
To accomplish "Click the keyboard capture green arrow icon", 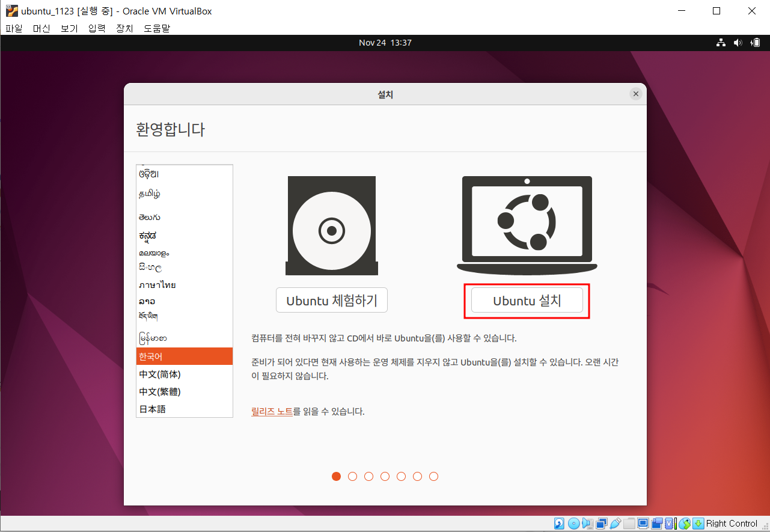I will pos(698,524).
